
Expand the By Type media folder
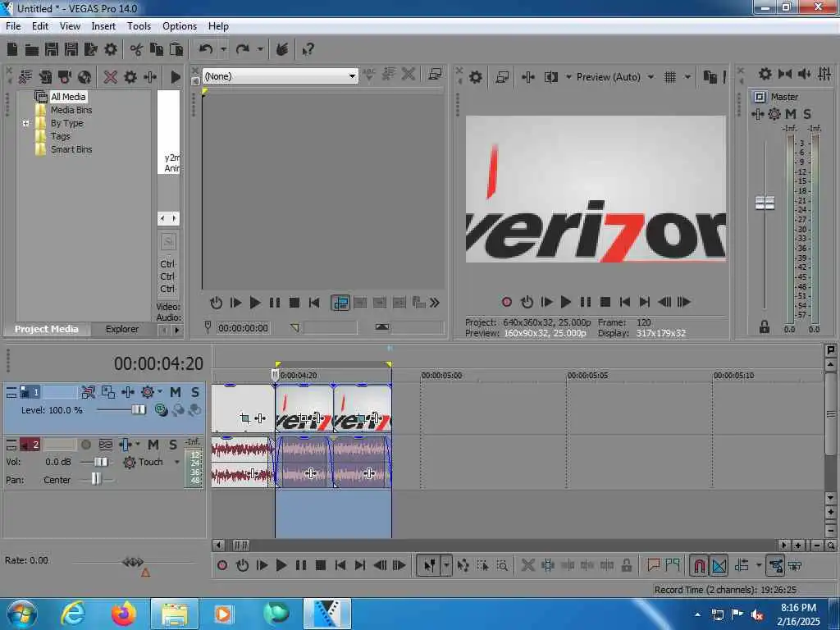25,123
